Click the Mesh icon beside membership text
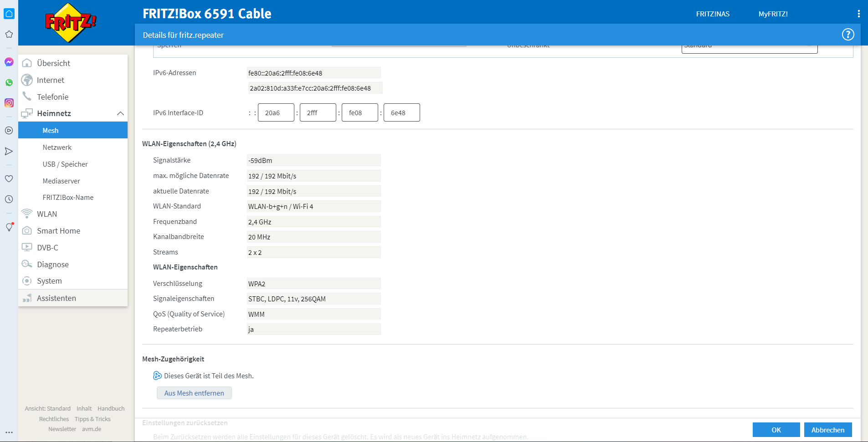Image resolution: width=868 pixels, height=442 pixels. (x=157, y=376)
